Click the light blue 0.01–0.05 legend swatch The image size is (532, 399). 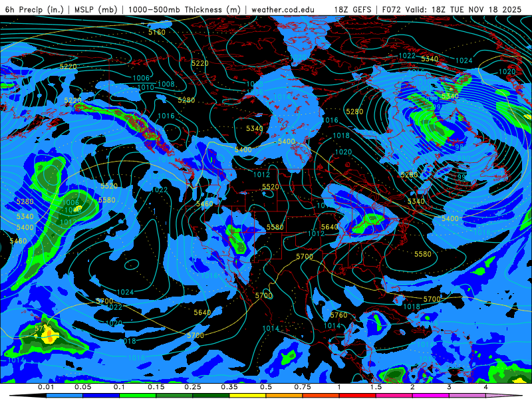pos(65,396)
